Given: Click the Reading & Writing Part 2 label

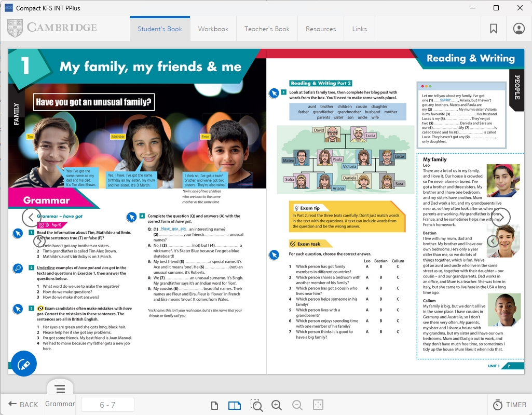Looking at the screenshot, I should click(321, 83).
